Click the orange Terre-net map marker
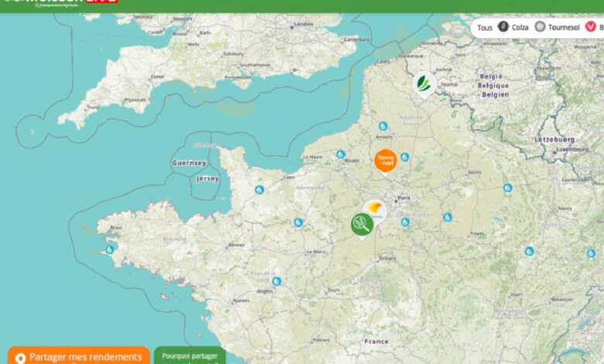Screen dimensions: 604x364 pyautogui.click(x=385, y=160)
